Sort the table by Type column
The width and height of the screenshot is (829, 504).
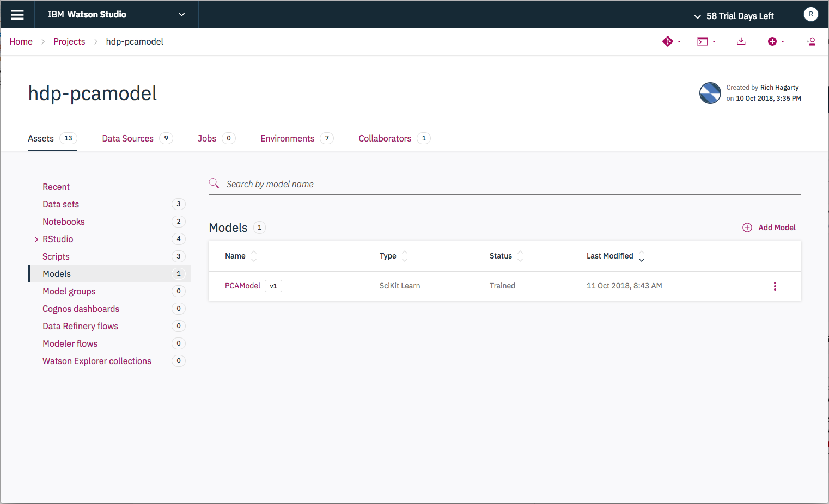tap(393, 256)
